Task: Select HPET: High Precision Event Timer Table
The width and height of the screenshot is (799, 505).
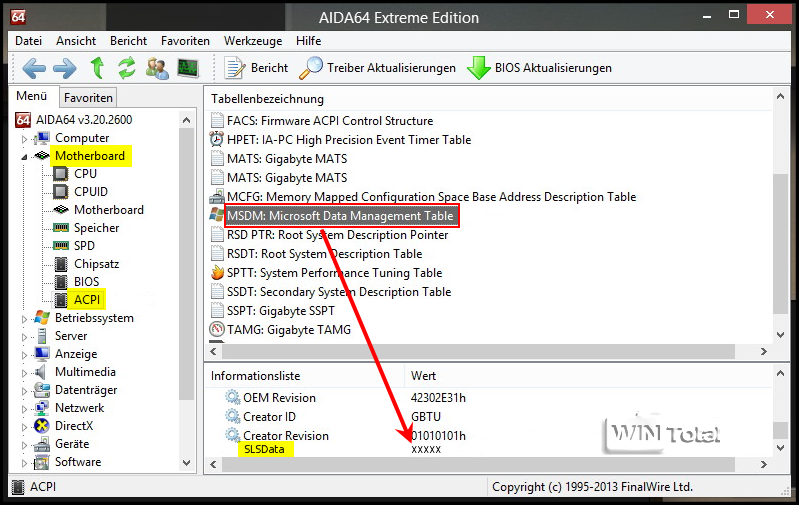Action: [349, 140]
